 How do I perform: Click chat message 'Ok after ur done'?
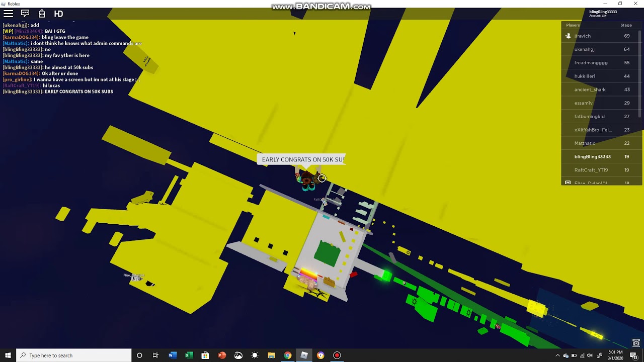click(x=60, y=73)
